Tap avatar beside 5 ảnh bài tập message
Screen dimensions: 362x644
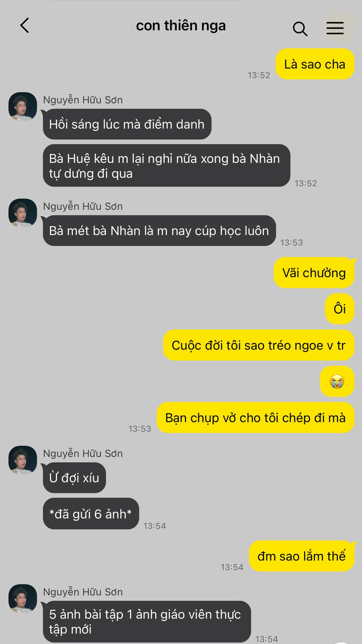(x=22, y=598)
